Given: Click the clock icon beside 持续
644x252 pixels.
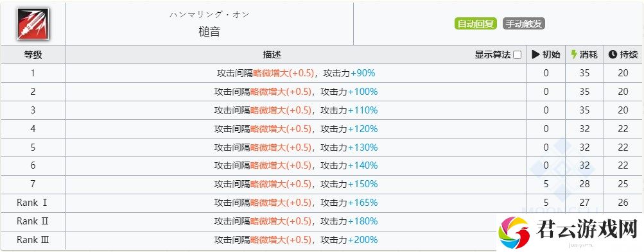Looking at the screenshot, I should 613,55.
